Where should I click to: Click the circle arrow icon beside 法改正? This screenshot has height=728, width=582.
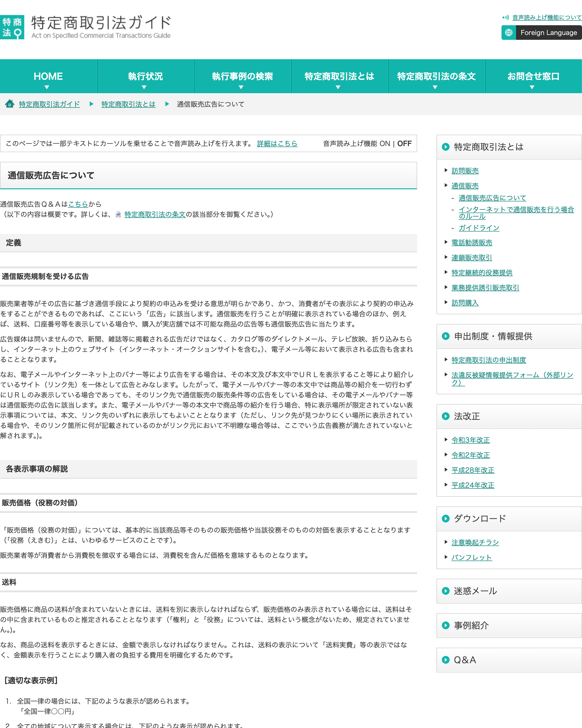coord(446,416)
